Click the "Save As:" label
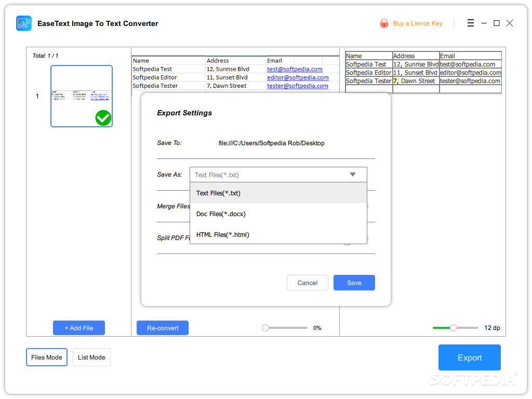 click(x=169, y=175)
